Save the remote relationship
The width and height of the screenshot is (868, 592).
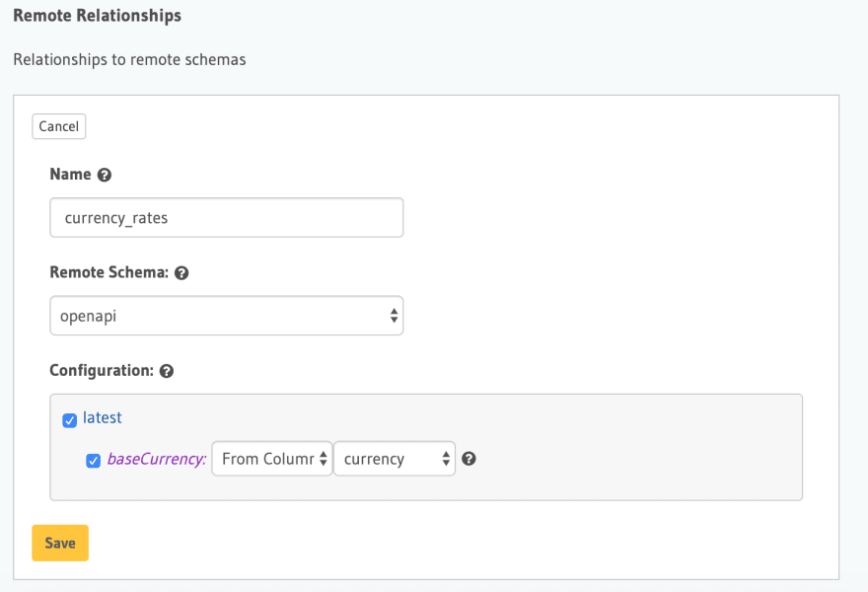tap(60, 543)
